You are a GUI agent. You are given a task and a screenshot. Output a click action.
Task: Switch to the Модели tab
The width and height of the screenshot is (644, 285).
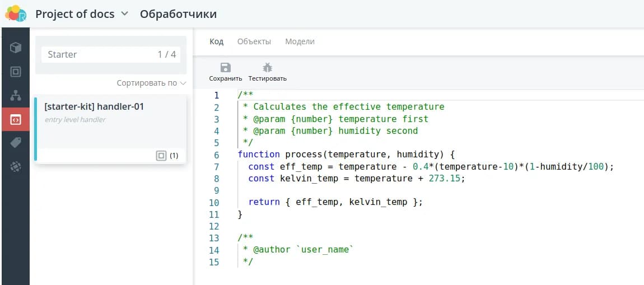click(300, 41)
